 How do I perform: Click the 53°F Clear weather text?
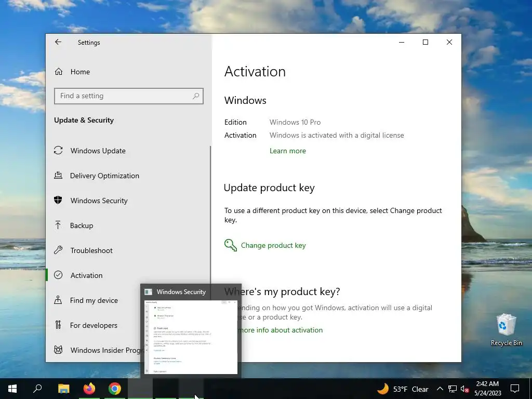pyautogui.click(x=410, y=389)
